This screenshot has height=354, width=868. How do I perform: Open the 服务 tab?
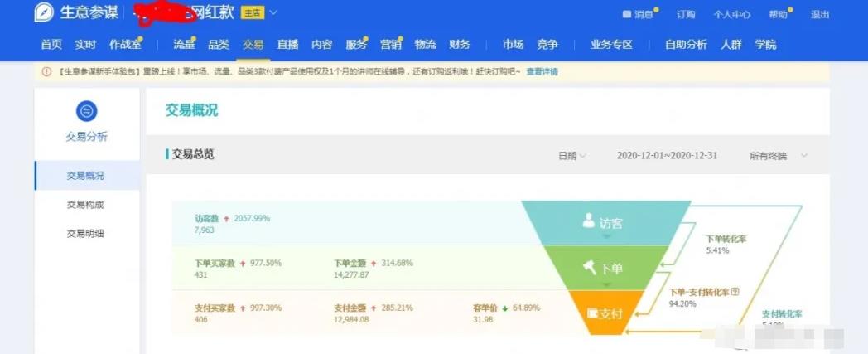[356, 45]
